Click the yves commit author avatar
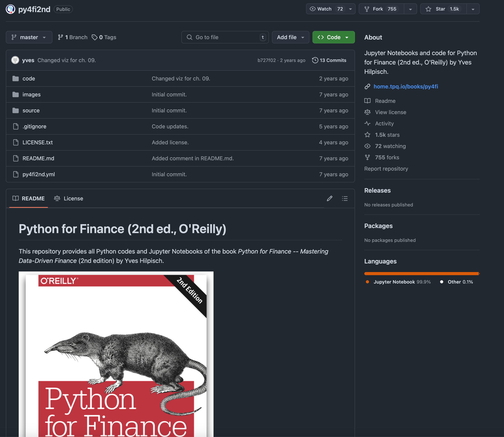 [15, 60]
